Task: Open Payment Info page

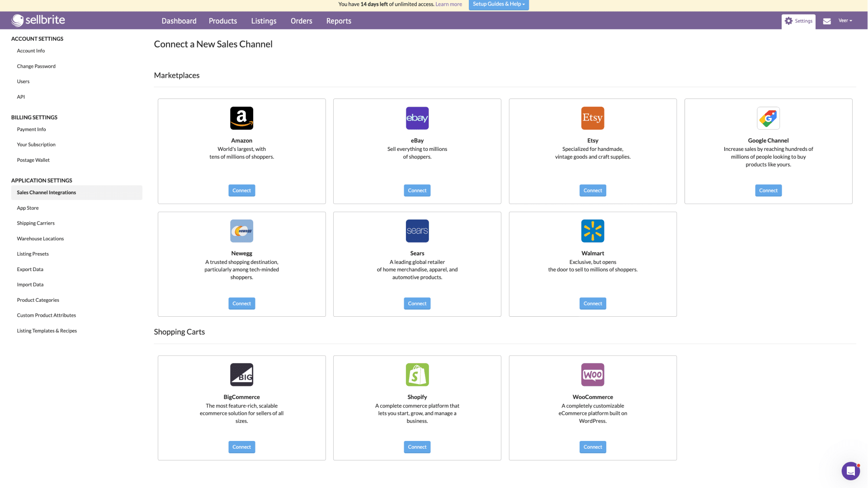Action: click(x=31, y=130)
